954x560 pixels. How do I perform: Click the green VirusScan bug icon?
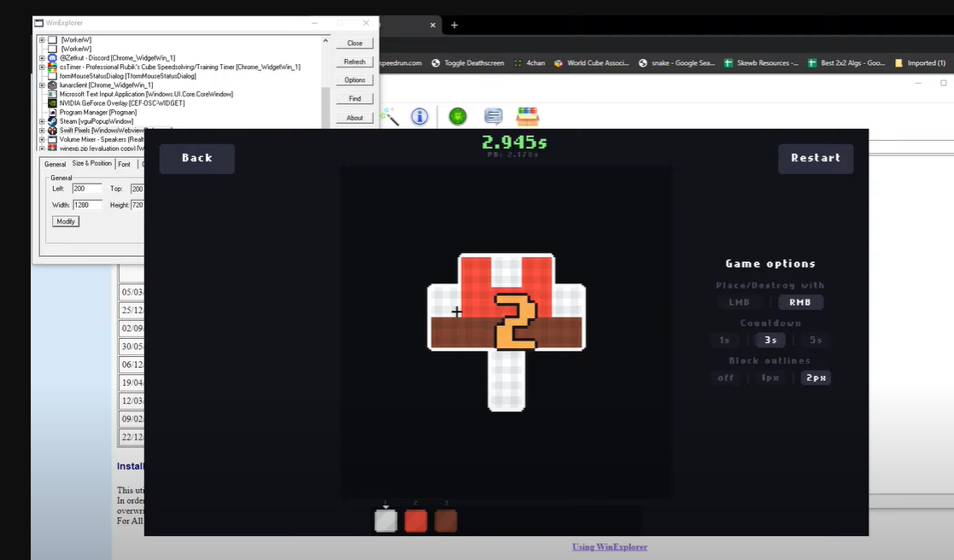coord(458,116)
